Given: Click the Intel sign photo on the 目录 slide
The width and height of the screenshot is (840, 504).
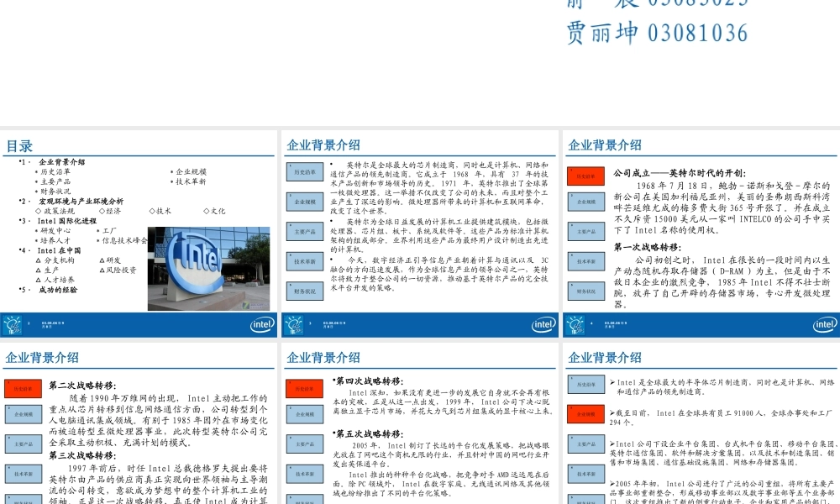Looking at the screenshot, I should point(208,269).
